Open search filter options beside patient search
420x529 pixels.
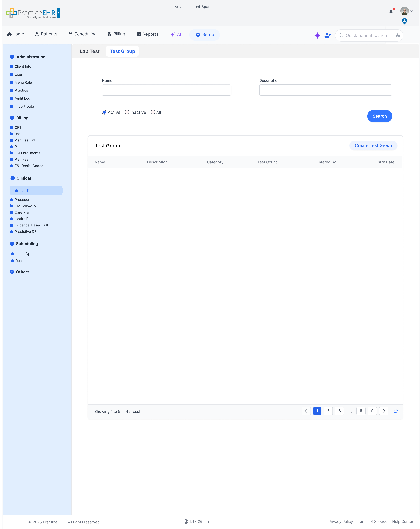click(398, 35)
